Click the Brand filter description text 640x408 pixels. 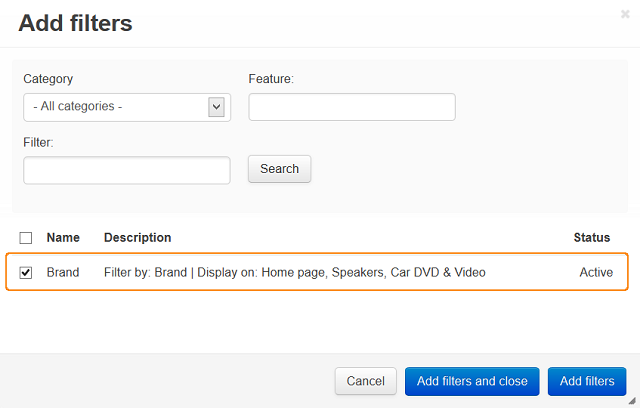[x=295, y=272]
